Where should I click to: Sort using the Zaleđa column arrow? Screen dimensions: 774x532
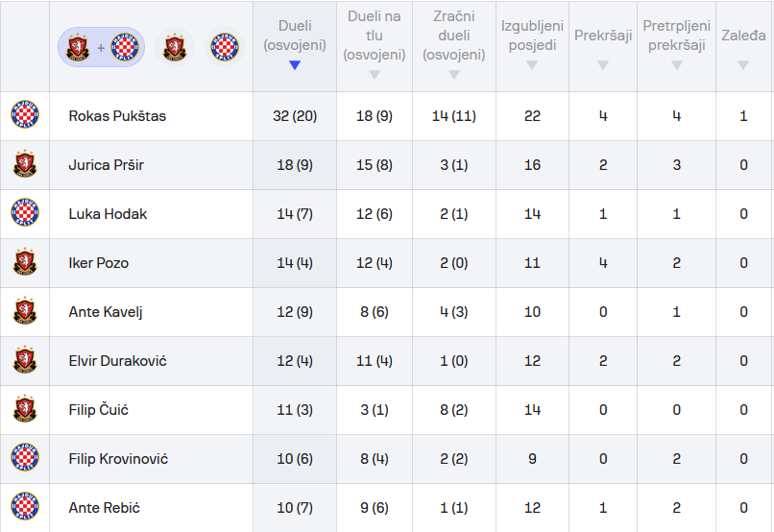[743, 65]
